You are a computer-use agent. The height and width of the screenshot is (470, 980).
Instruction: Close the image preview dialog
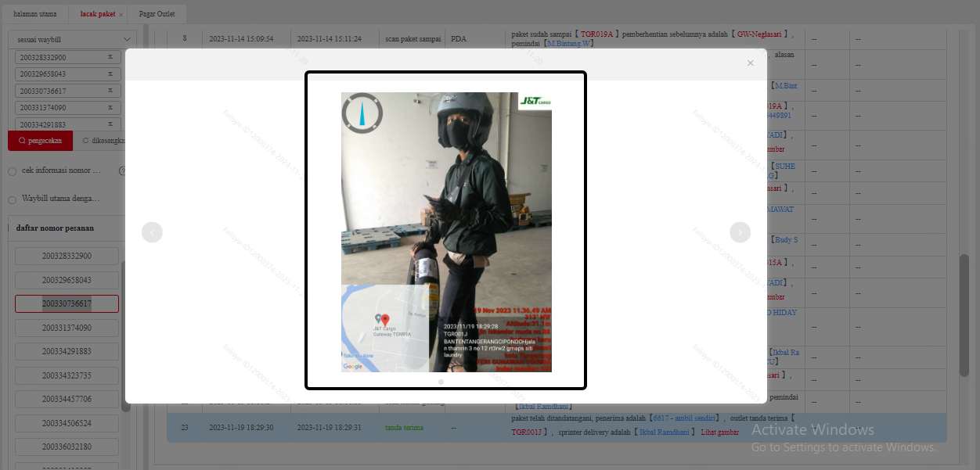[750, 63]
